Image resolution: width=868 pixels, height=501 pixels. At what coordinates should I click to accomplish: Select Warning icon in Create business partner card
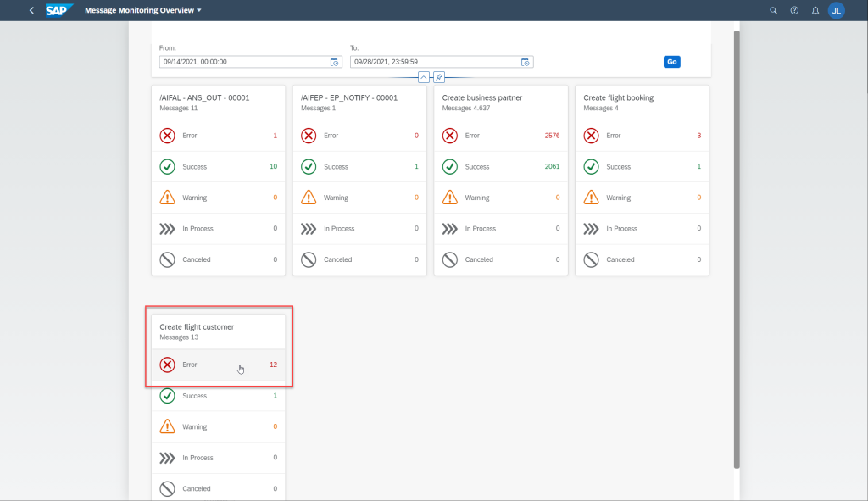(x=450, y=198)
